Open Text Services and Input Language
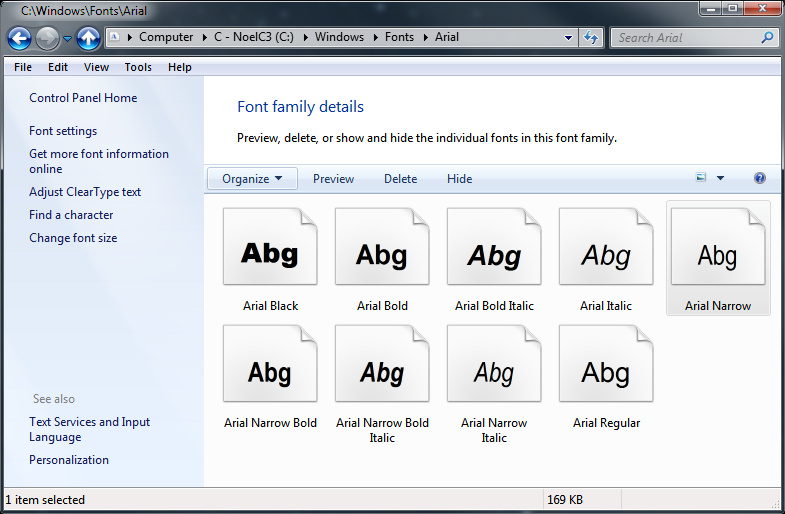This screenshot has height=514, width=785. pyautogui.click(x=90, y=429)
